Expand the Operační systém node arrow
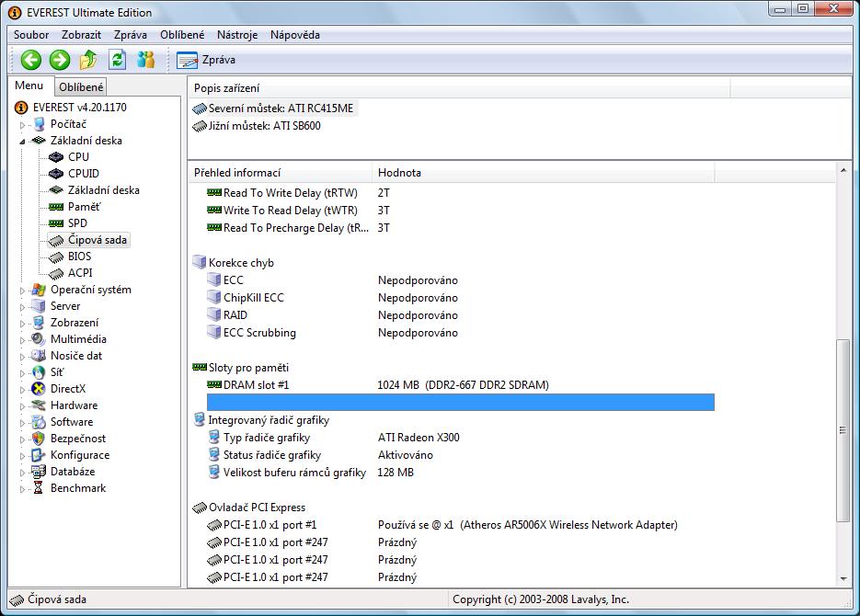The height and width of the screenshot is (616, 860). tap(22, 291)
